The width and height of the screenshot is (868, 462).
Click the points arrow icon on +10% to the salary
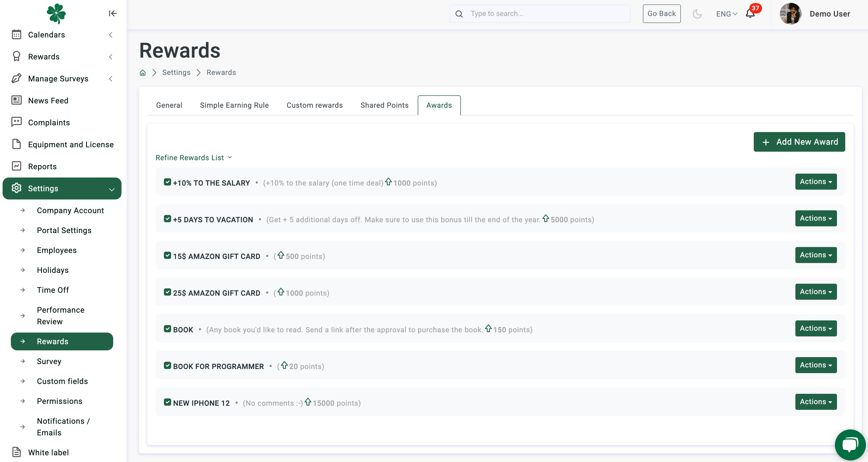click(x=389, y=182)
